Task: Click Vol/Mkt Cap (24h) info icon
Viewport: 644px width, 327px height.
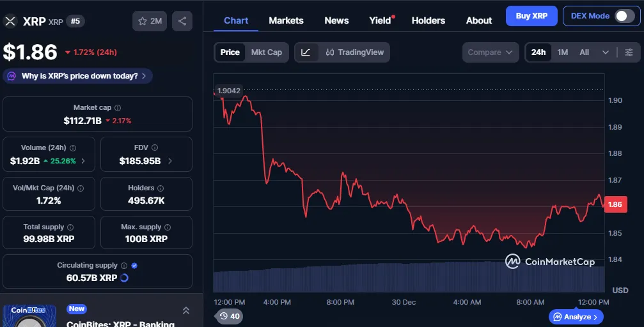Action: tap(81, 188)
